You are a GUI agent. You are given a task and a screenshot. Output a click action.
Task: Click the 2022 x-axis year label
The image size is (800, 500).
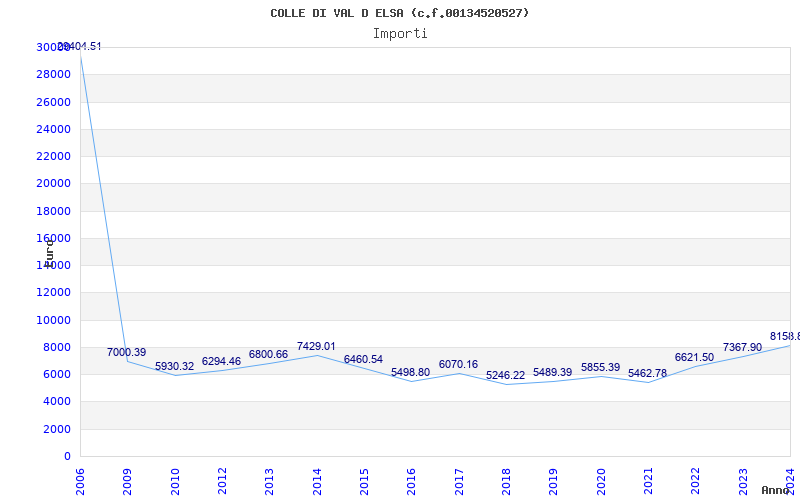[695, 481]
